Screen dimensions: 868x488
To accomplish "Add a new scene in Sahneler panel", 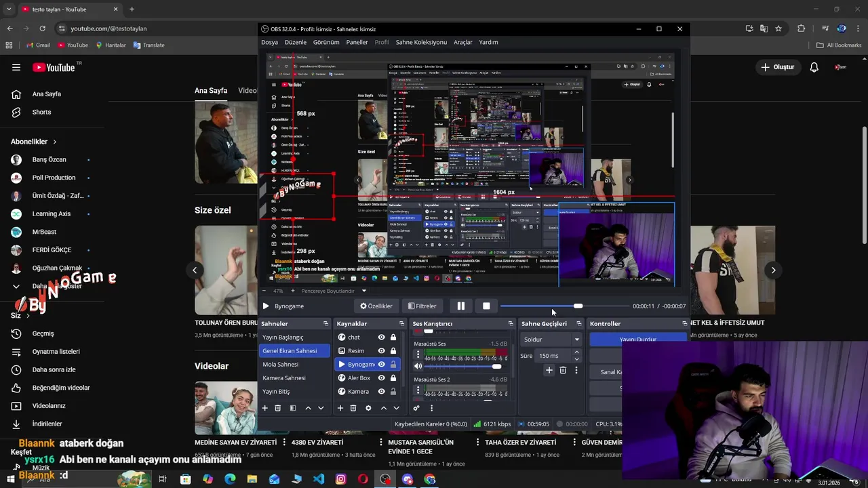I will 265,408.
